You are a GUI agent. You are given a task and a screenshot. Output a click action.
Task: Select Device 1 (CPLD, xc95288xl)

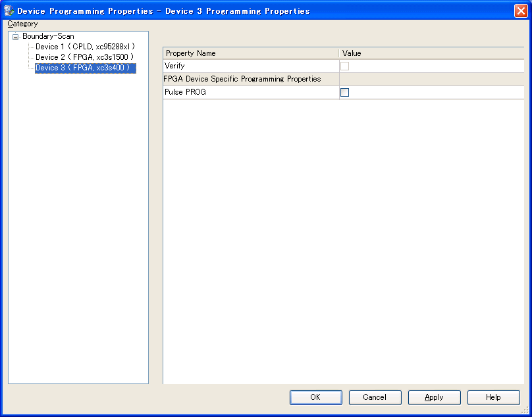(85, 47)
